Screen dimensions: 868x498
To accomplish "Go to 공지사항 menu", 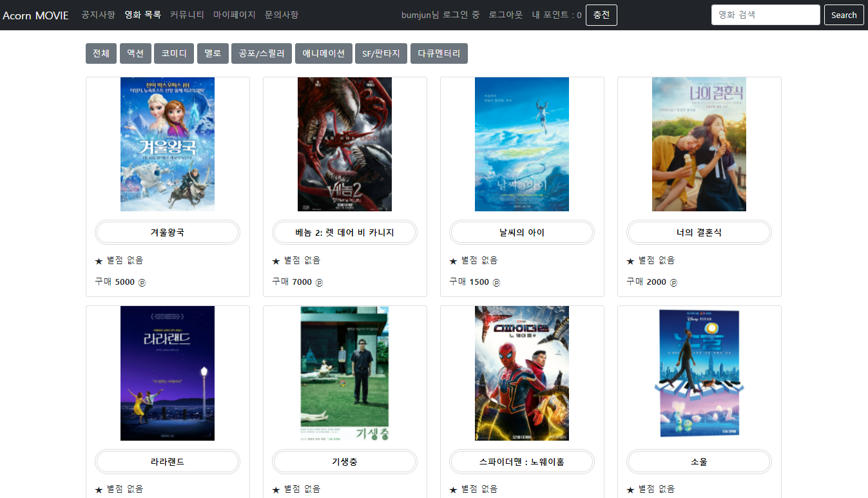I will pos(98,15).
